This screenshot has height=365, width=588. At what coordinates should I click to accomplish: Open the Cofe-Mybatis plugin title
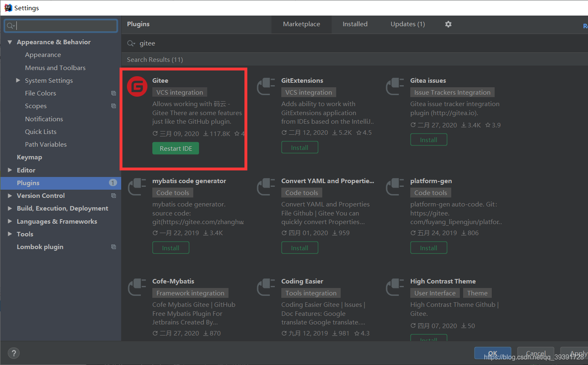(173, 281)
